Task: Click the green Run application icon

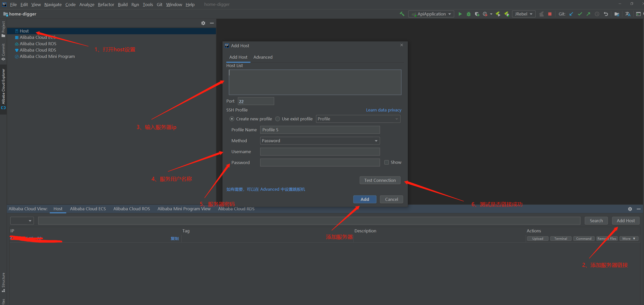Action: (x=460, y=14)
